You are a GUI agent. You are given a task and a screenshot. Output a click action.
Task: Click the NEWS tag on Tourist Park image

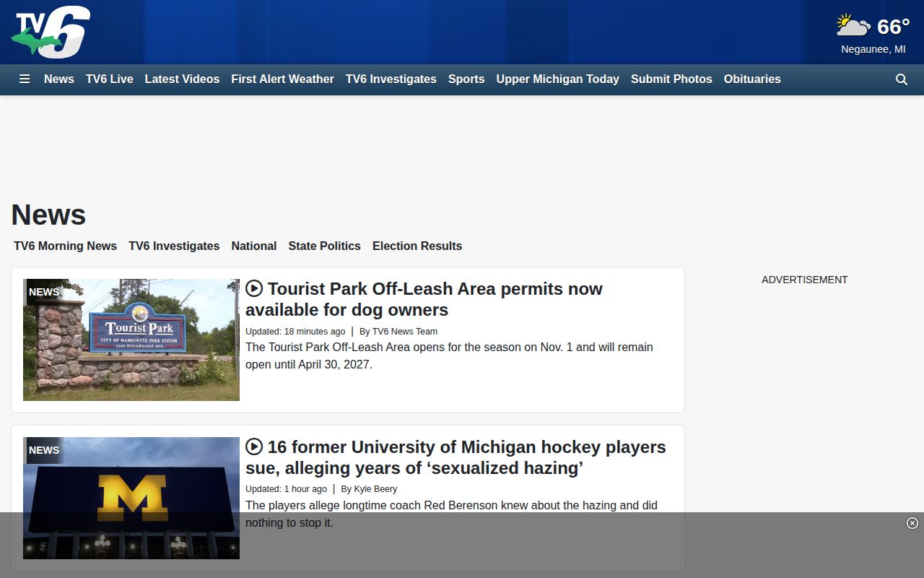(x=44, y=292)
